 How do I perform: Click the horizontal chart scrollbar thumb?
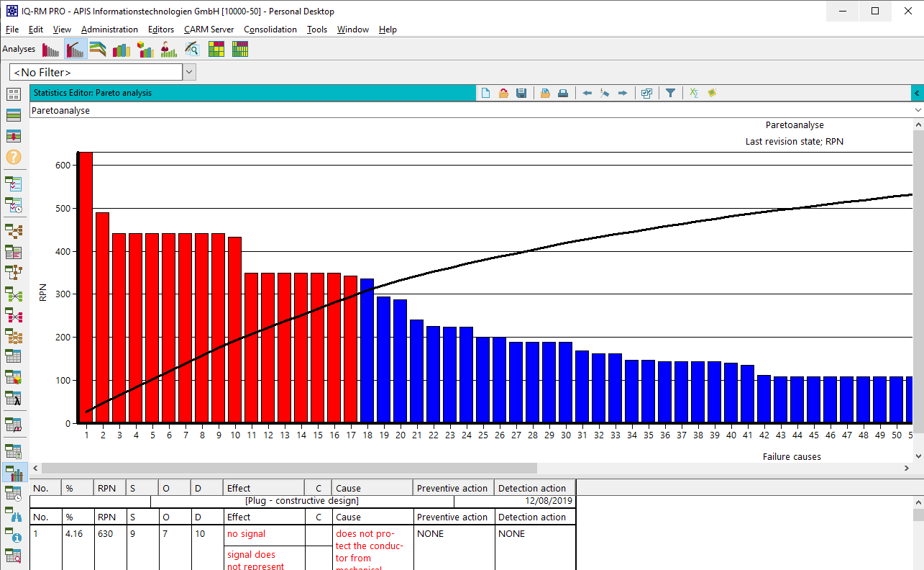288,469
